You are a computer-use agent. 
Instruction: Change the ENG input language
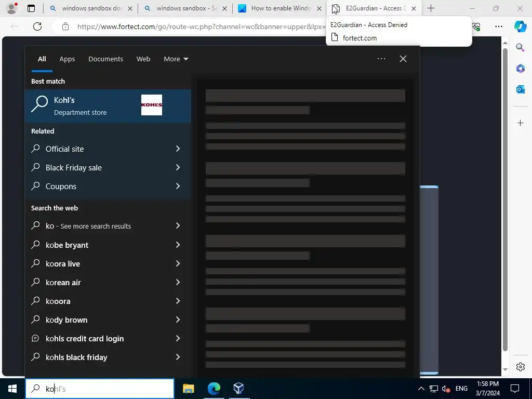pyautogui.click(x=461, y=389)
